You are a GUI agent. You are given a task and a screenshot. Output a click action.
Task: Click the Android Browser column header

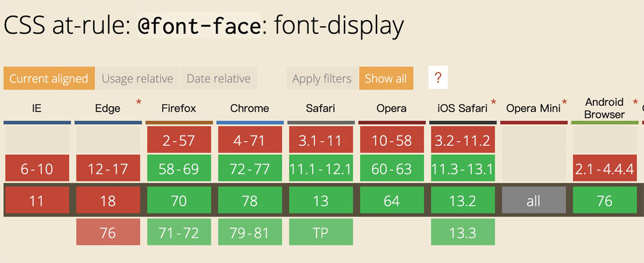click(604, 108)
